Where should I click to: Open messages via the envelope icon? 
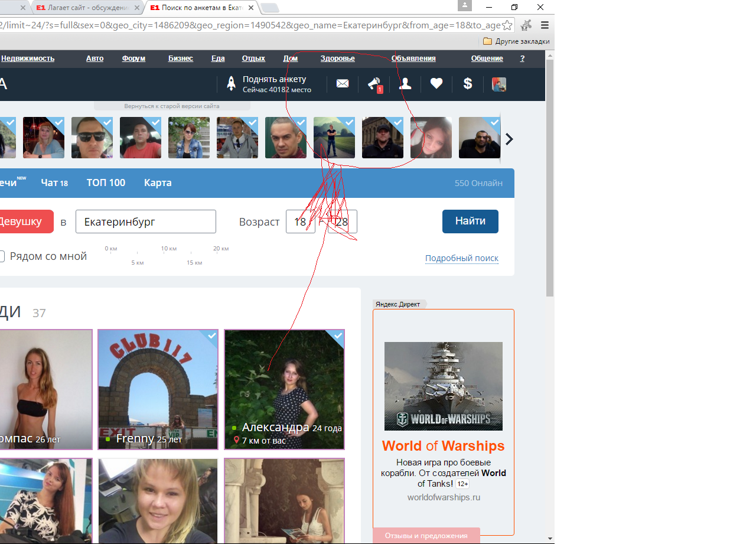343,84
